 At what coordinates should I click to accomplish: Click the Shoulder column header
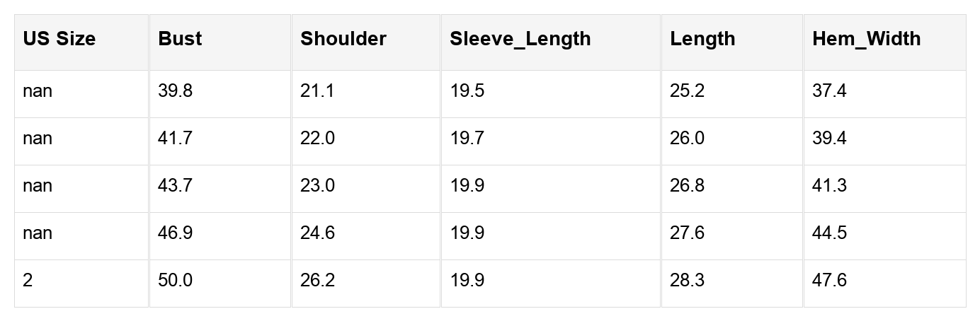pyautogui.click(x=343, y=39)
